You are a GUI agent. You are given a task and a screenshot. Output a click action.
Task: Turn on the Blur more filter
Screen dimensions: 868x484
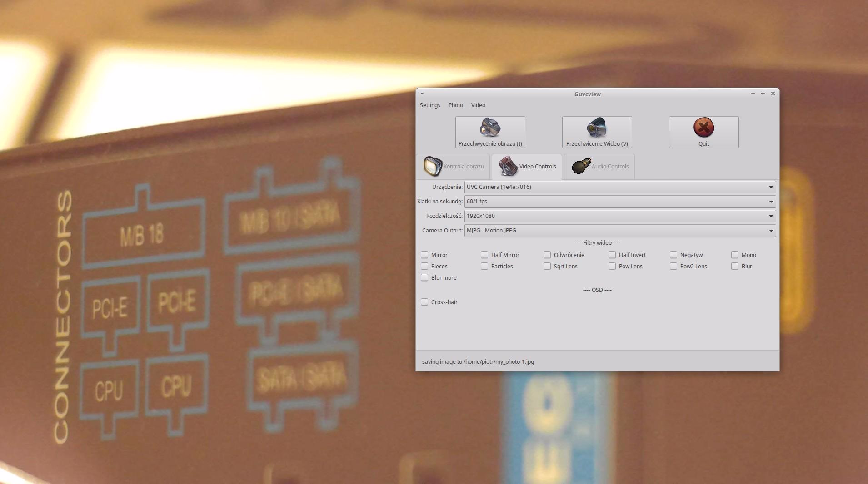[x=424, y=277]
